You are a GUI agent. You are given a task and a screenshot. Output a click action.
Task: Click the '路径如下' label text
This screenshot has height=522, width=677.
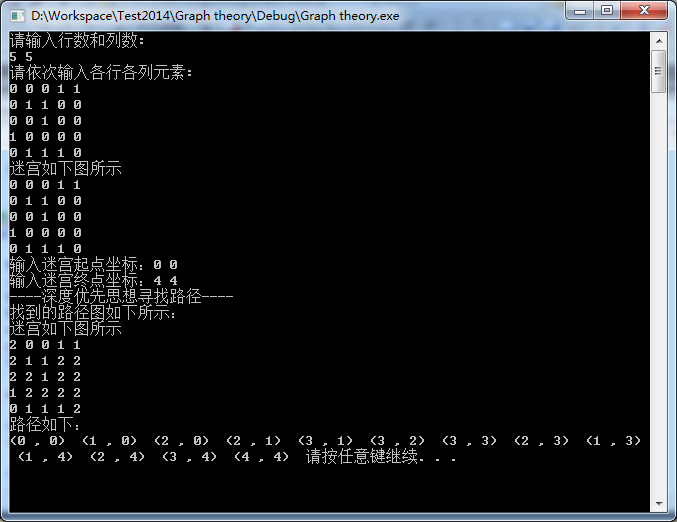tap(45, 424)
